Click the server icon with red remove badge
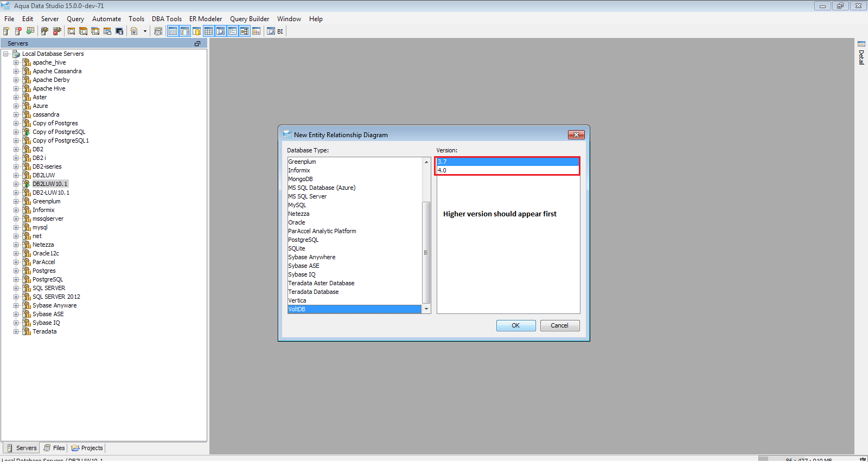Screen dimensions: 868x462 18,31
